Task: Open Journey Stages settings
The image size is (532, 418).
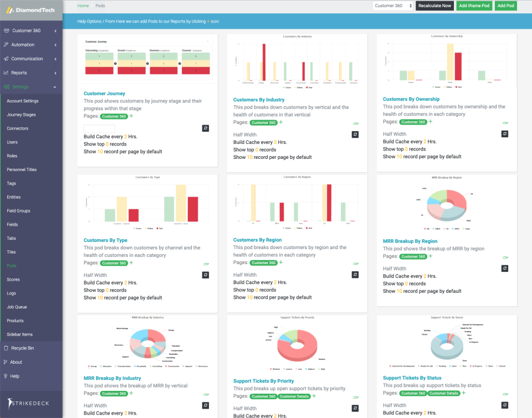Action: (21, 115)
